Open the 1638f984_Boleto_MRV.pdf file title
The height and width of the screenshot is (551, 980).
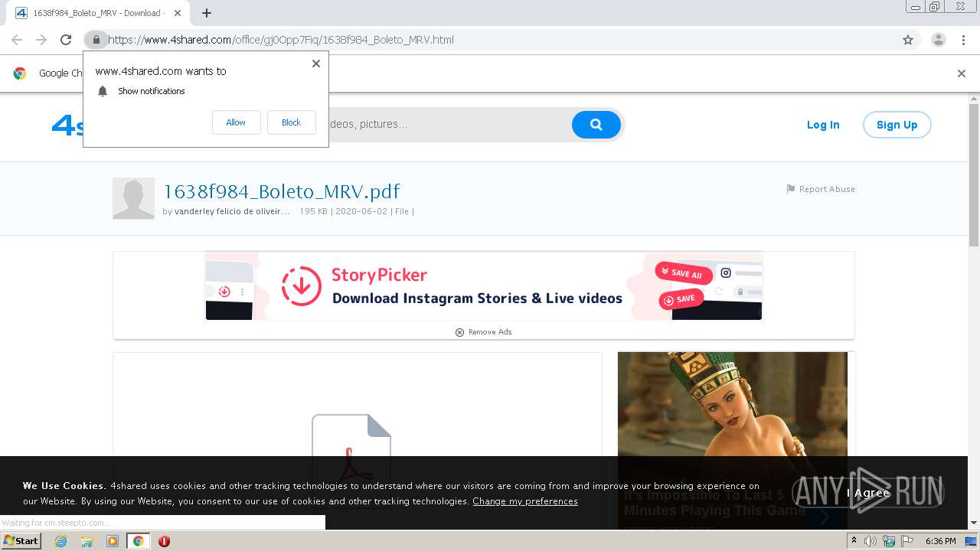[x=282, y=191]
